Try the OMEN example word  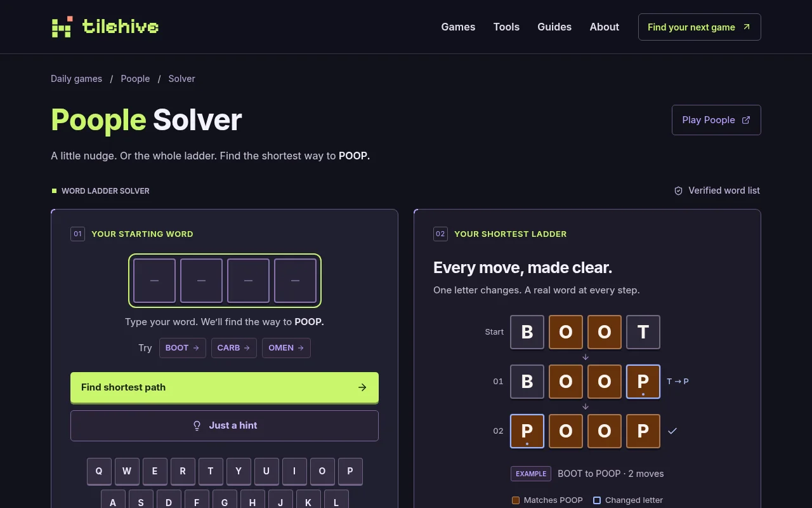(286, 348)
